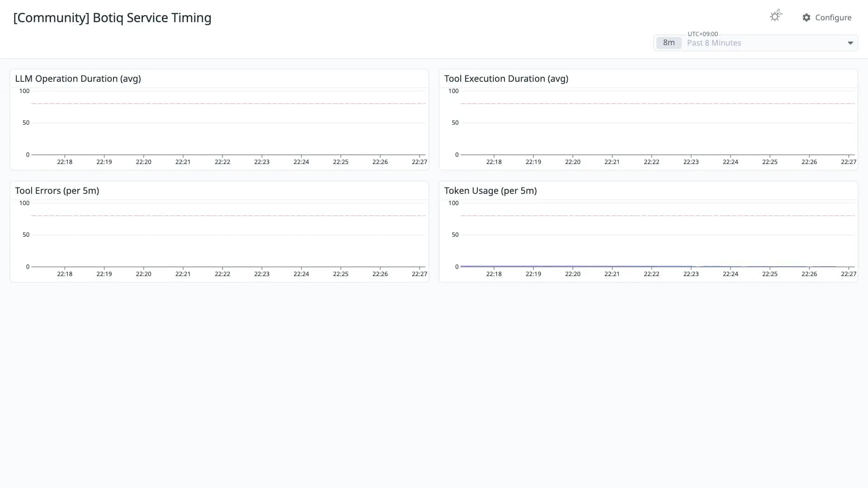Click 22:27 tick on Tool Execution Duration chart
Screen dimensions: 868x488
[849, 162]
